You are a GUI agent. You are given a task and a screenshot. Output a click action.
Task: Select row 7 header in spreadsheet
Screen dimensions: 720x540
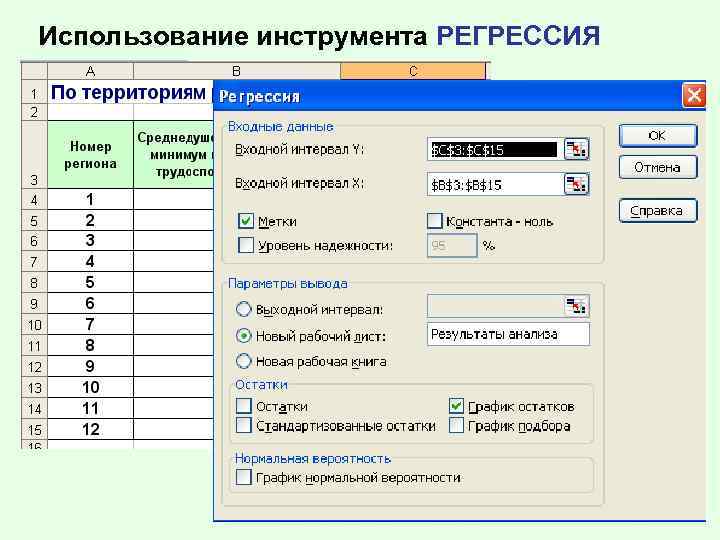[x=34, y=262]
